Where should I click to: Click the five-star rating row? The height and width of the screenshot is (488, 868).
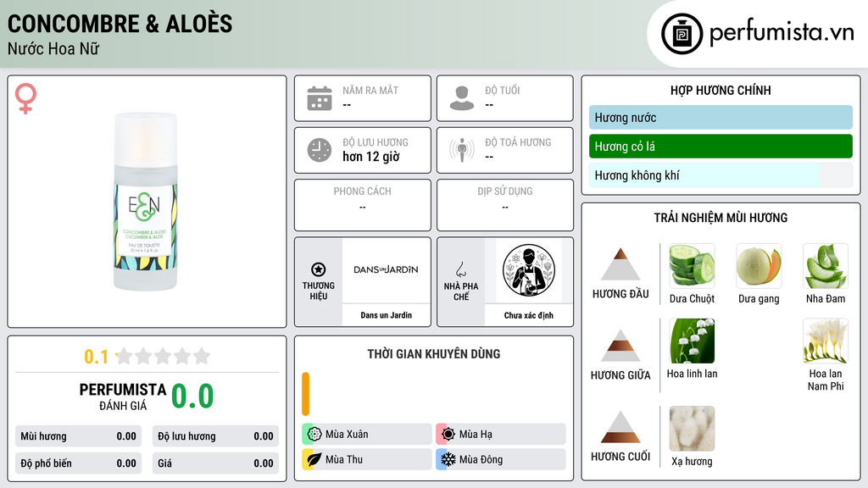pos(164,356)
